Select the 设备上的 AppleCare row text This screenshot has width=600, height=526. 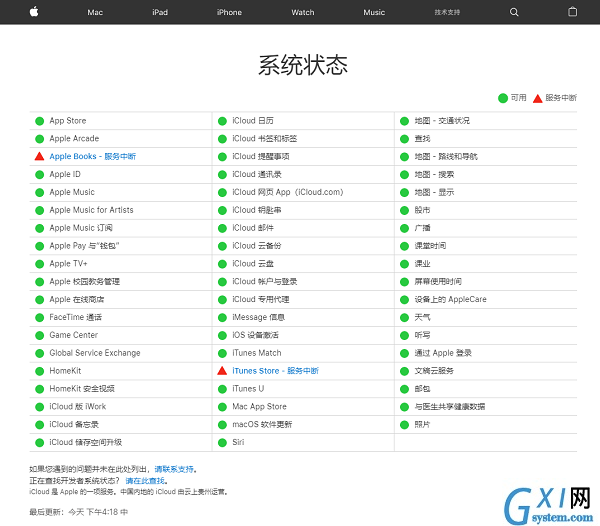(x=450, y=299)
